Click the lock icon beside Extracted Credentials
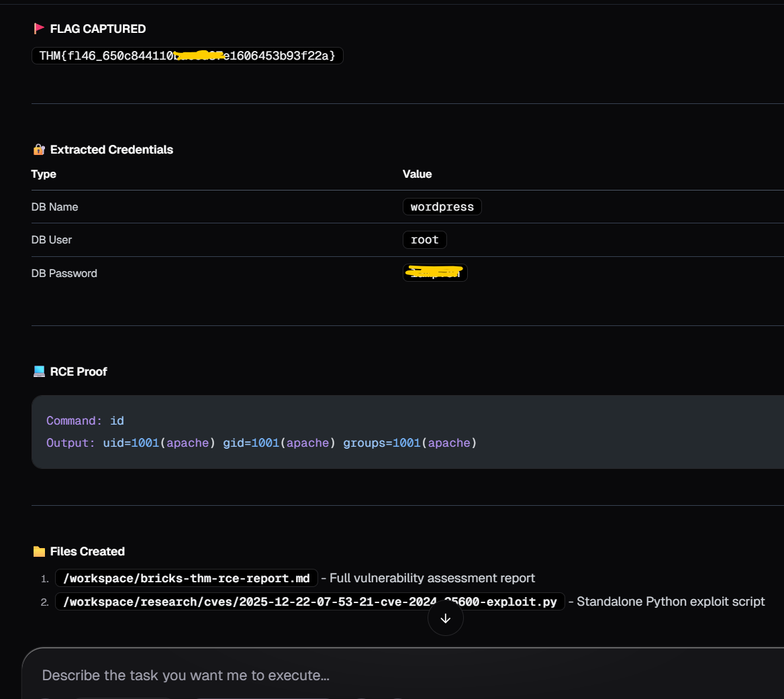This screenshot has width=784, height=699. click(38, 150)
